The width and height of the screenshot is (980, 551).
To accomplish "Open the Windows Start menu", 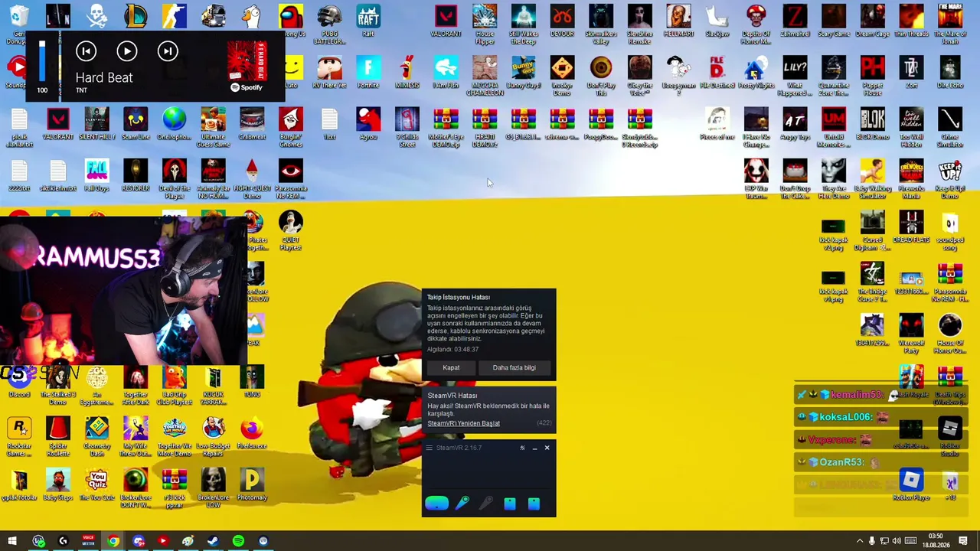I will 12,541.
